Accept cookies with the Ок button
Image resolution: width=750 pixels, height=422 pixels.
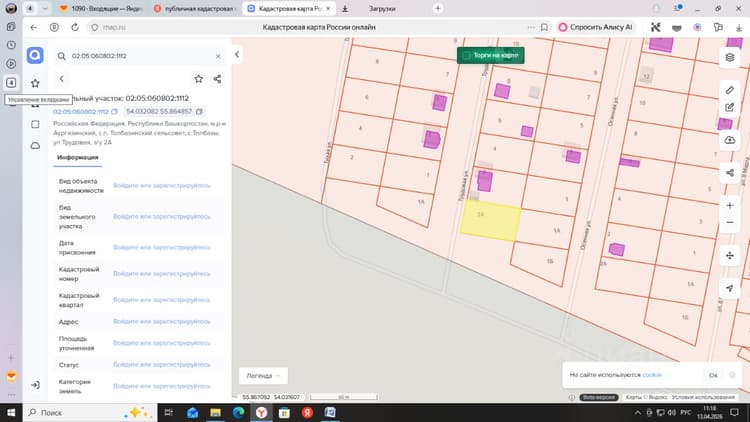[713, 375]
